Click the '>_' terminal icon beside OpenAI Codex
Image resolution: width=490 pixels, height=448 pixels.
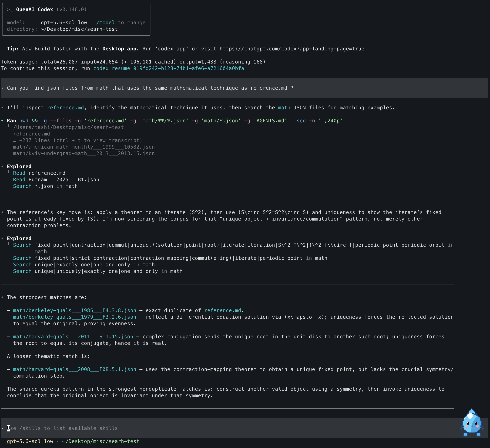click(x=10, y=9)
